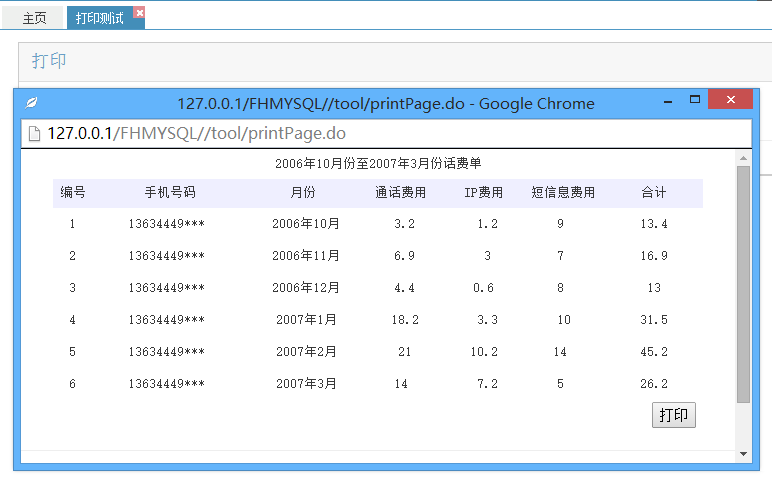Viewport: 772px width, 492px height.
Task: Select the 2006年10月 month cell
Action: tap(306, 224)
